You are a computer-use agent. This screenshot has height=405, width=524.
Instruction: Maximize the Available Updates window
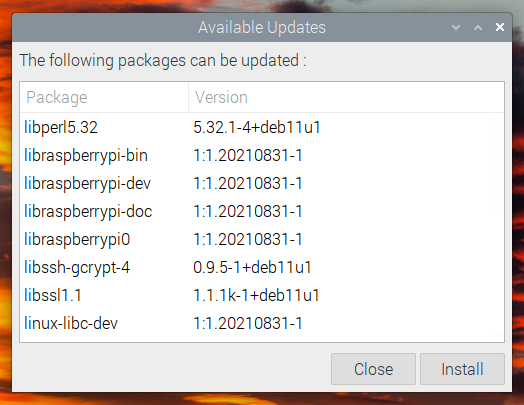(478, 27)
